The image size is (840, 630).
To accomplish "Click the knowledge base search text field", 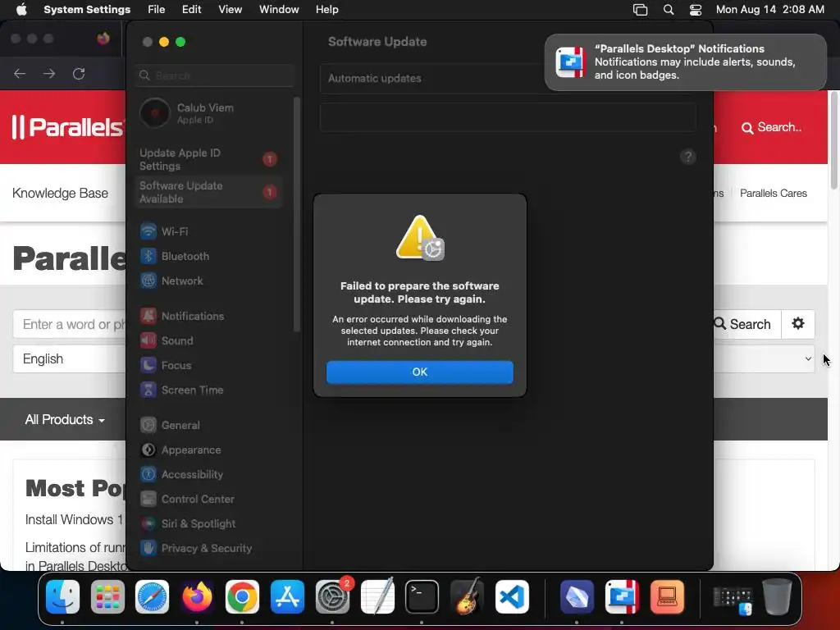I will pos(70,324).
